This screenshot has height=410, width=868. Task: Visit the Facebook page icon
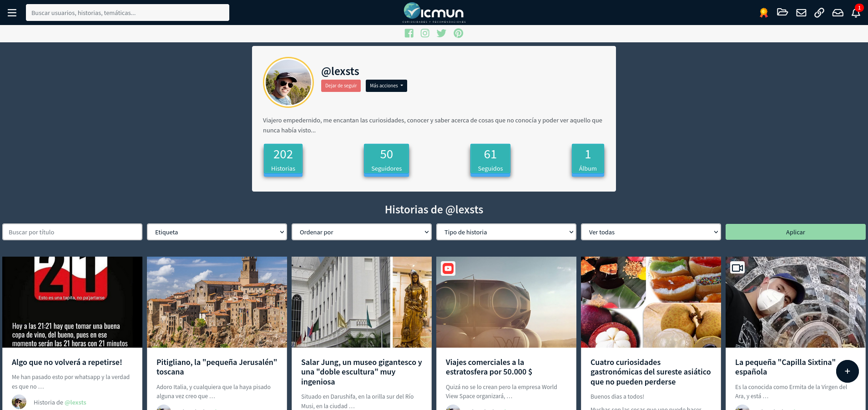point(409,33)
